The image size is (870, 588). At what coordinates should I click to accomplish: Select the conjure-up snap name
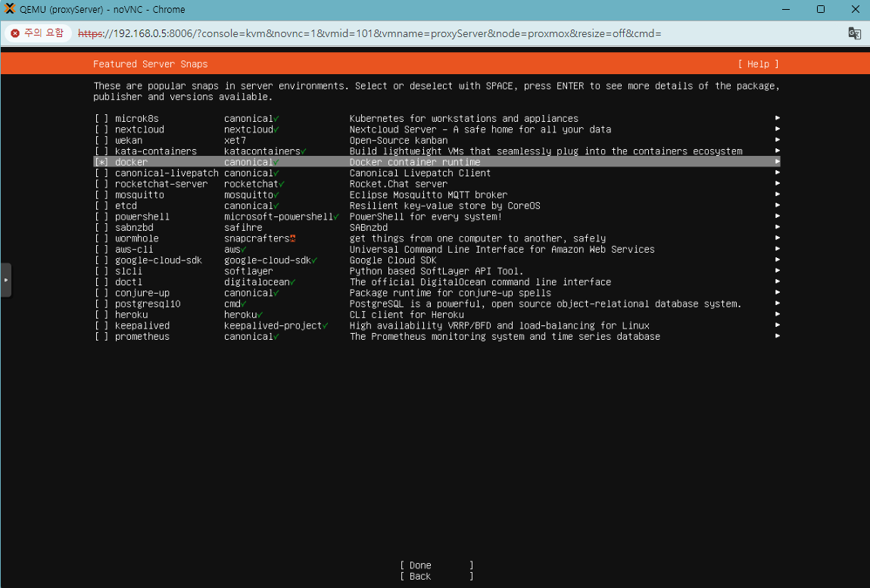pyautogui.click(x=142, y=293)
